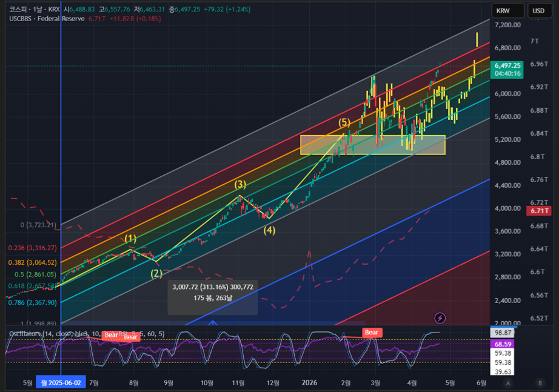Click the purple 68.59 RSI value label
The height and width of the screenshot is (392, 559).
(x=503, y=344)
